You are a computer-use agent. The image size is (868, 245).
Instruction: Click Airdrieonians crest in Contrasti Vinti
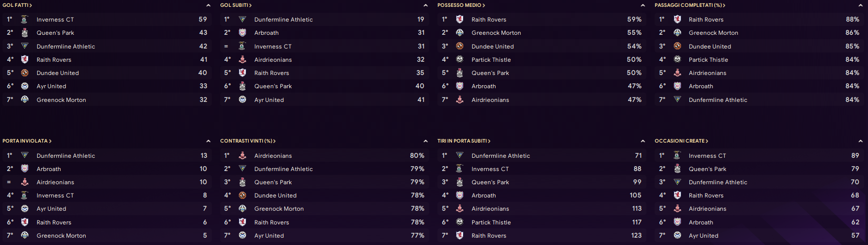[242, 156]
